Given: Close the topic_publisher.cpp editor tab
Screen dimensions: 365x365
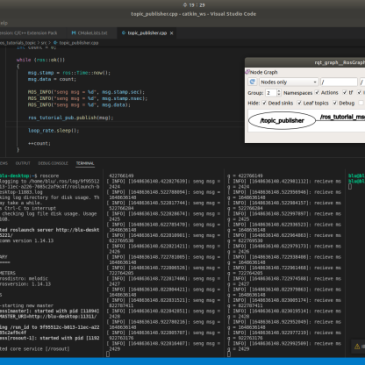Looking at the screenshot, I should coord(172,33).
